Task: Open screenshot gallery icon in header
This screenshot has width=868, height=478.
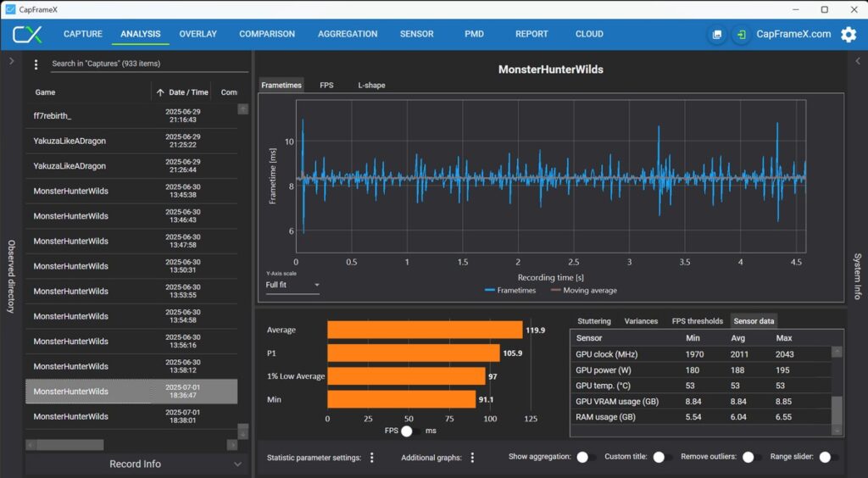Action: point(717,34)
